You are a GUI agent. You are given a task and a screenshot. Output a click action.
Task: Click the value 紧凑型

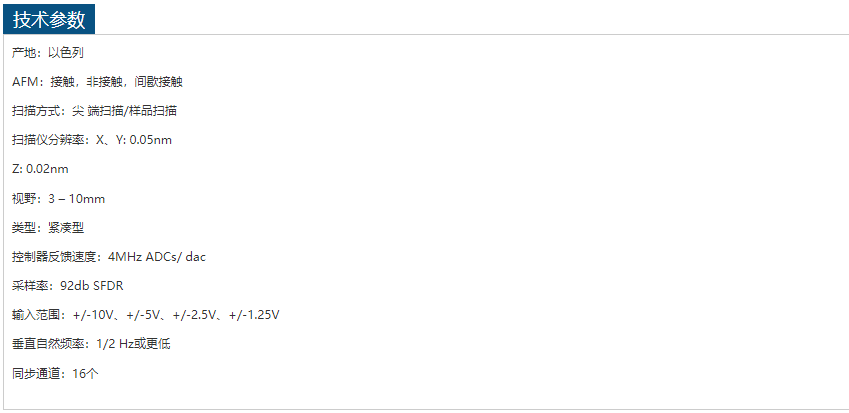coord(66,228)
